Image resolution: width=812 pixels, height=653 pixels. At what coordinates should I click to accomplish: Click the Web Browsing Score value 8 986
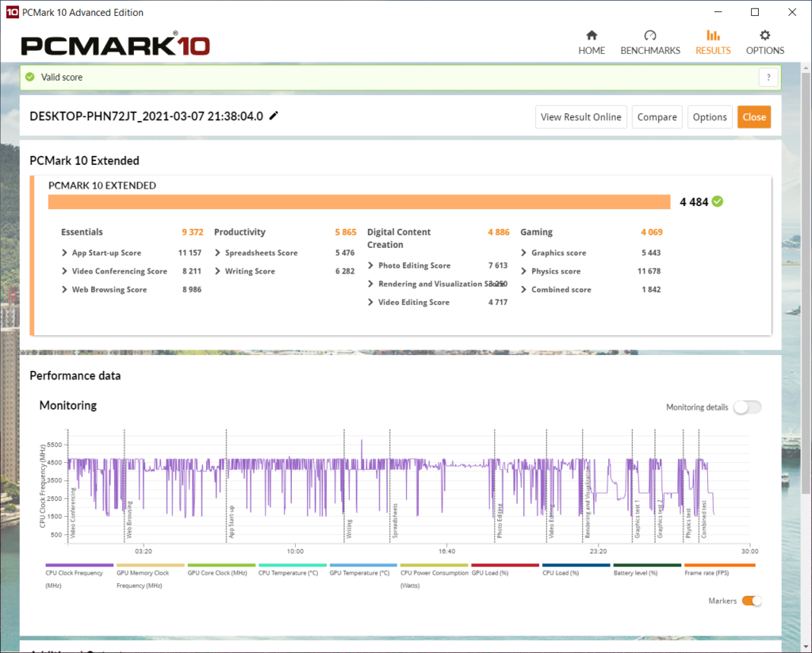pos(192,290)
